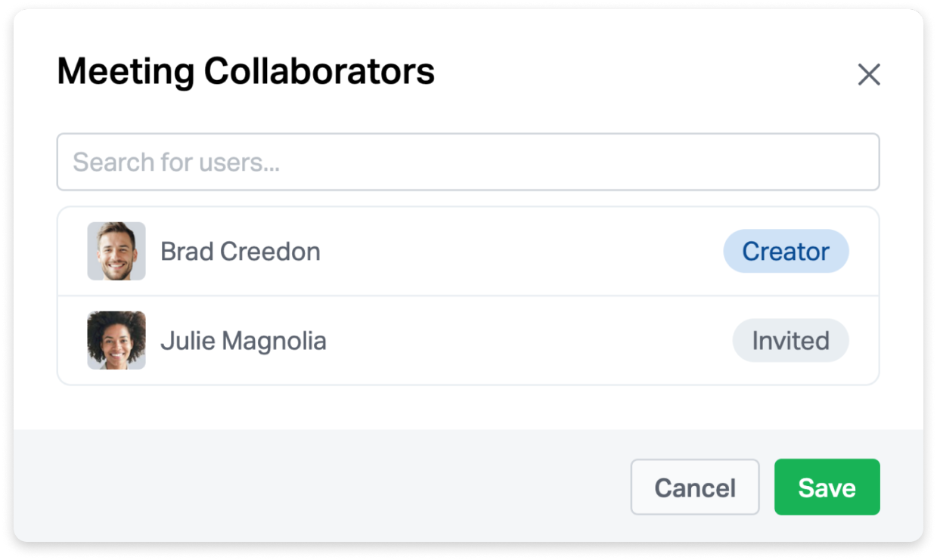Click the 'Search for users...' placeholder text
The height and width of the screenshot is (560, 937).
click(x=176, y=162)
